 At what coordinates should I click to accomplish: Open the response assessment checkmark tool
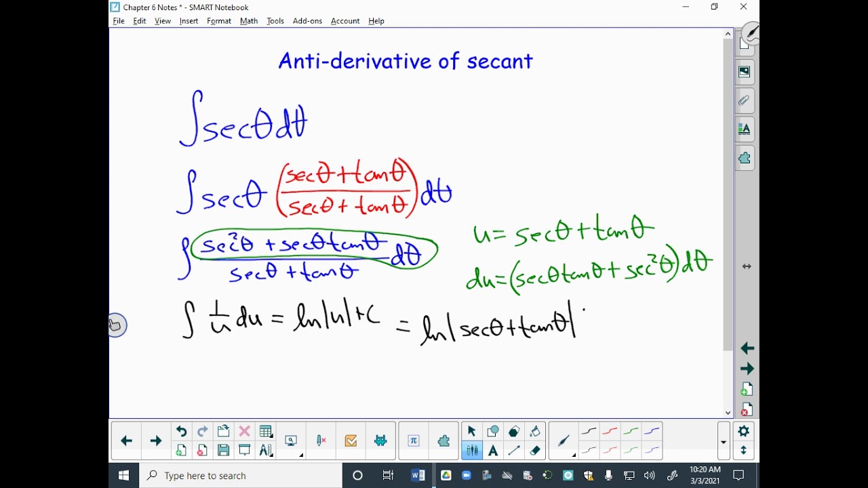click(351, 441)
